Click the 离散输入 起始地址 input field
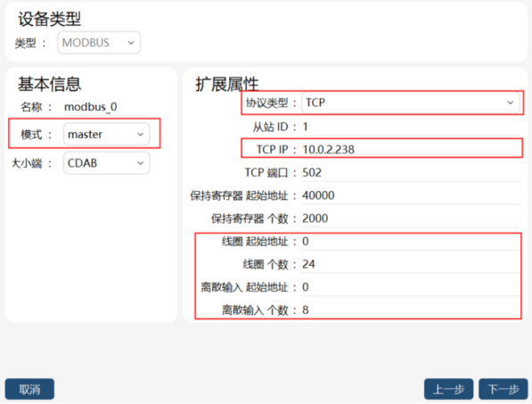Screen dimensions: 532x404 coord(411,287)
